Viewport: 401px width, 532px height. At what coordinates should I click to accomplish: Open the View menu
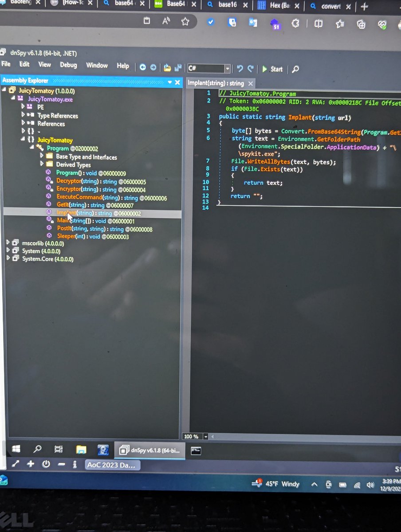coord(44,65)
